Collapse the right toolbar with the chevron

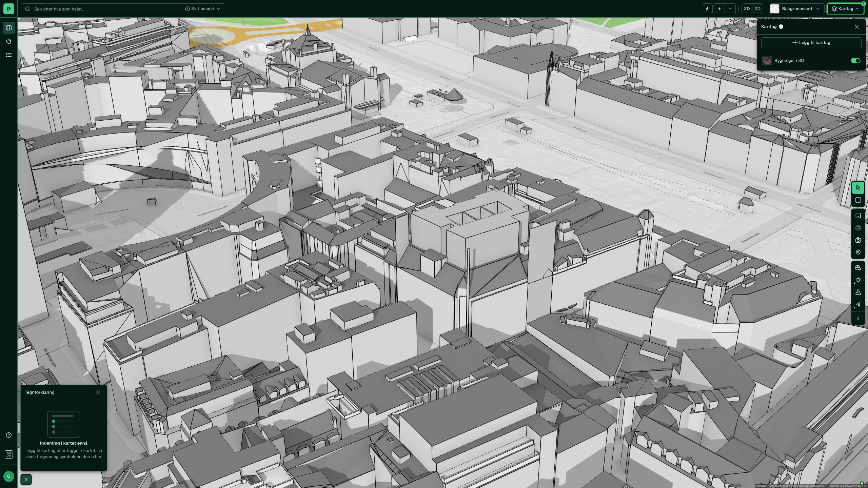point(858,318)
